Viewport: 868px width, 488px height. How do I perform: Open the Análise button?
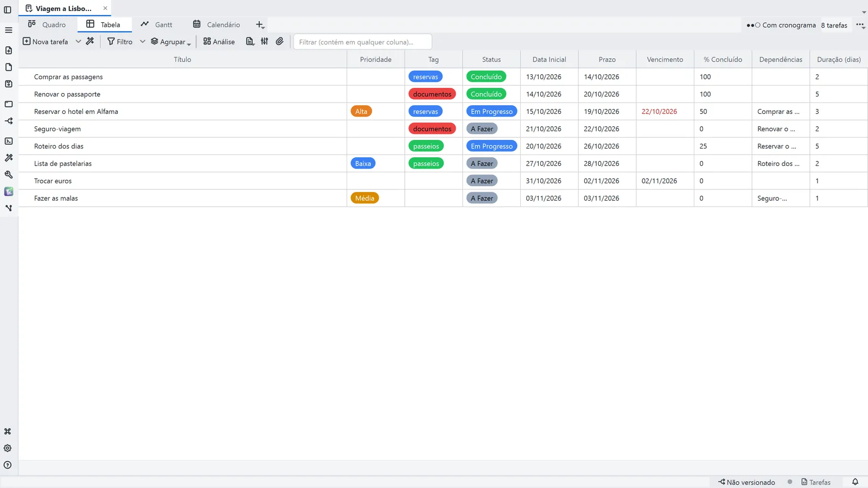(x=219, y=42)
